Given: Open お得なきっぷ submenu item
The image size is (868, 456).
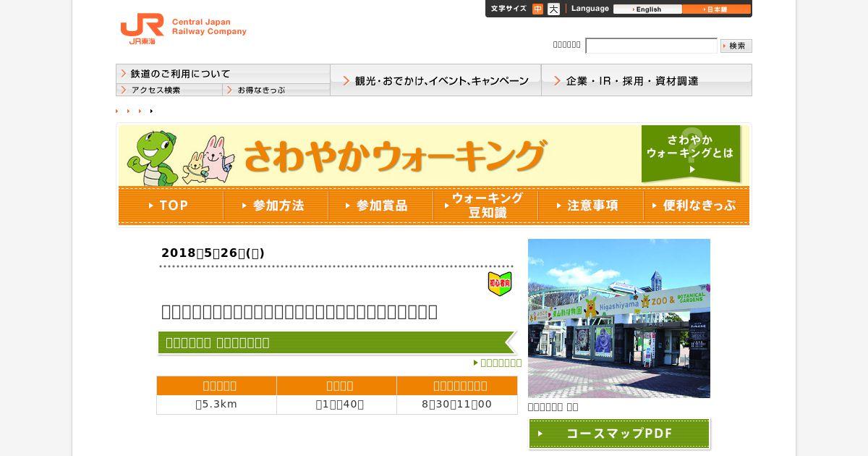Looking at the screenshot, I should [x=276, y=90].
